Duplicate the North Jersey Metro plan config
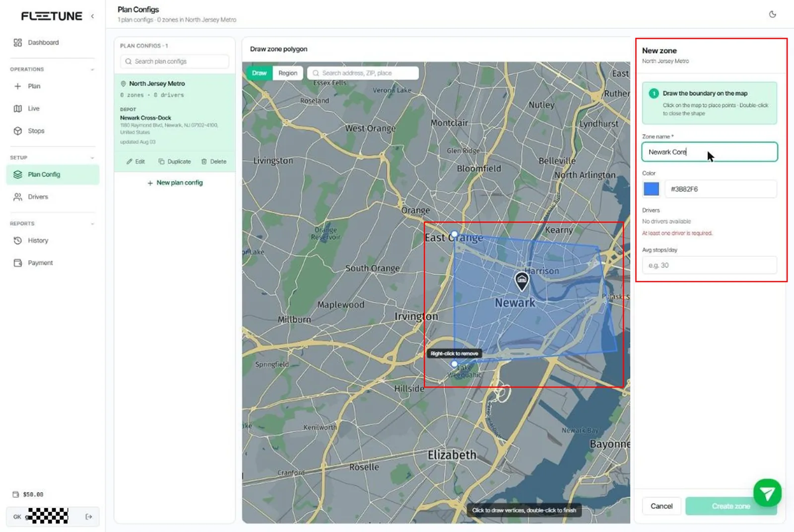Screen dimensions: 794x532 coord(175,162)
